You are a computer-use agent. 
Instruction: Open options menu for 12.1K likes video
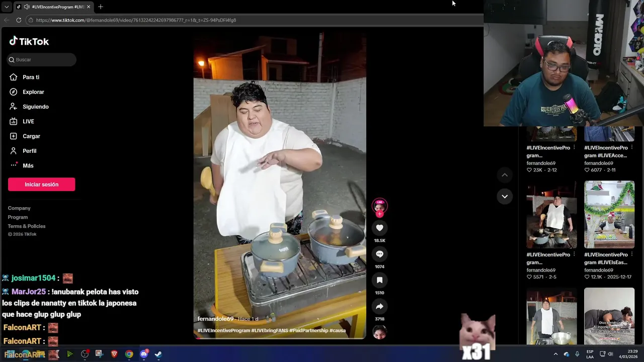(x=632, y=255)
